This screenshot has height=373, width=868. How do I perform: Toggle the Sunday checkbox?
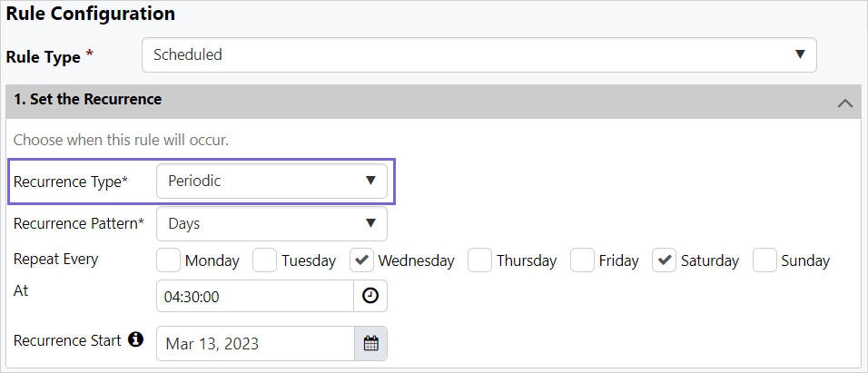(766, 260)
